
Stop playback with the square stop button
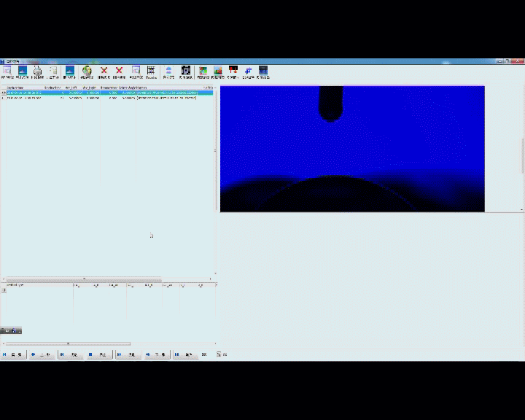[x=99, y=354]
